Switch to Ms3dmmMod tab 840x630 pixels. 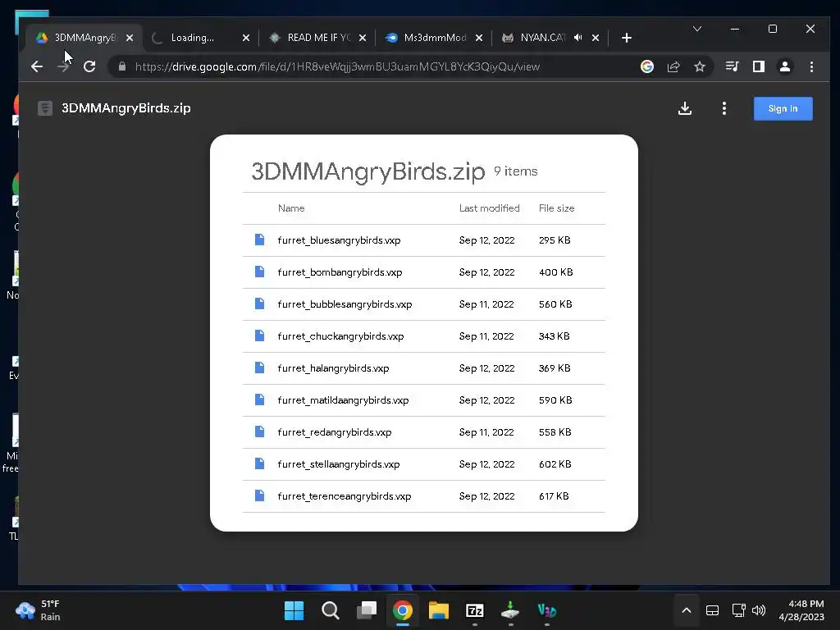[435, 38]
